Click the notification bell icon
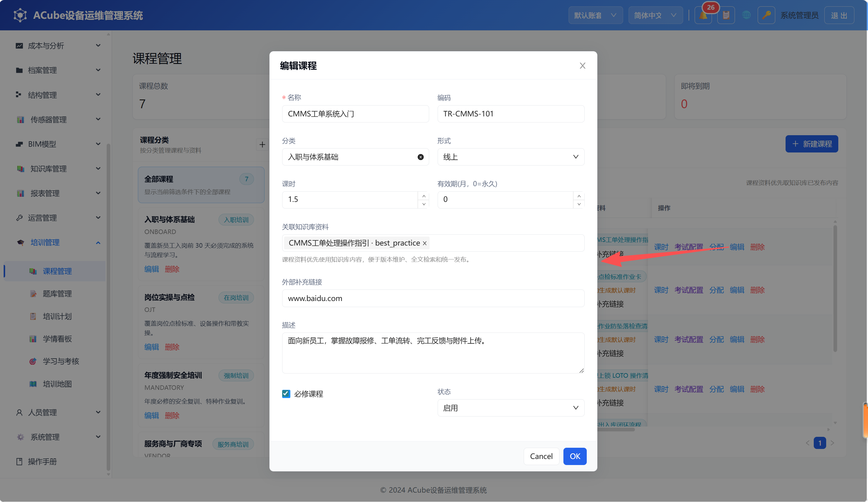The width and height of the screenshot is (868, 502). pyautogui.click(x=703, y=15)
